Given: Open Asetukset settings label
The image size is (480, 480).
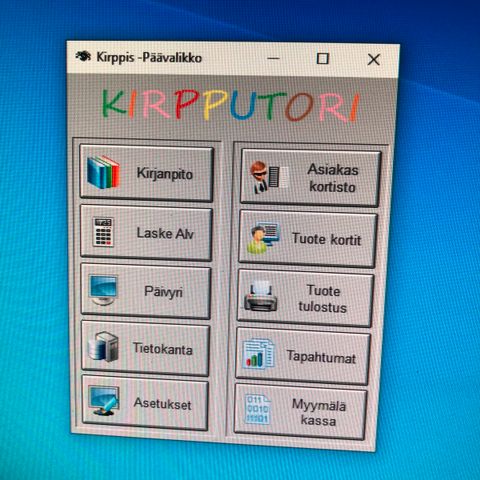Looking at the screenshot, I should [162, 404].
